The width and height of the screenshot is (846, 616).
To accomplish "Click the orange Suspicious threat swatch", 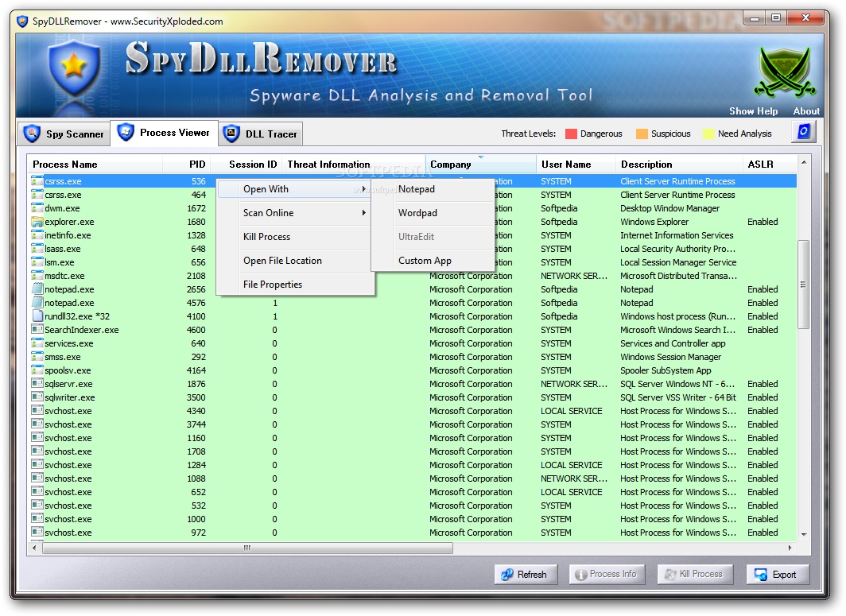I will (x=642, y=134).
